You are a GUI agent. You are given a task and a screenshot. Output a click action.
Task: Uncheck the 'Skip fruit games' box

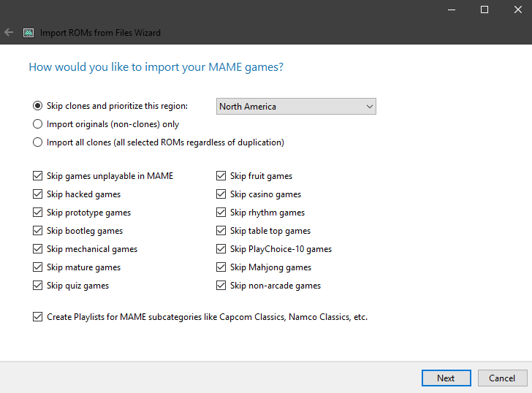[x=221, y=176]
